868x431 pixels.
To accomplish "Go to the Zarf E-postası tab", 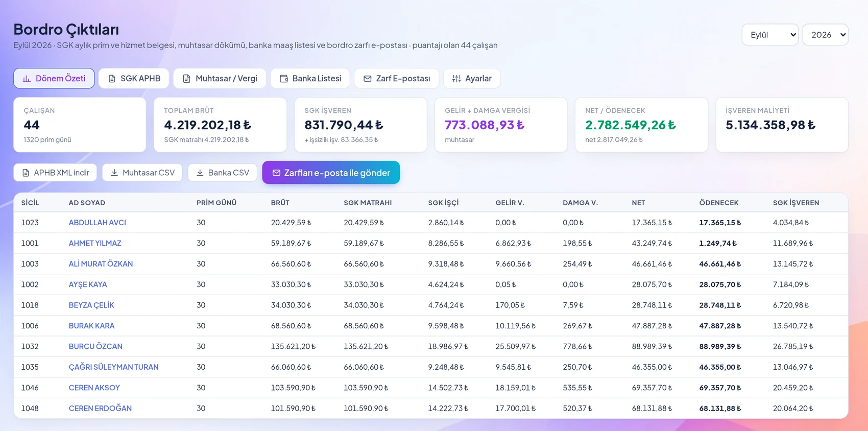I will [x=397, y=79].
